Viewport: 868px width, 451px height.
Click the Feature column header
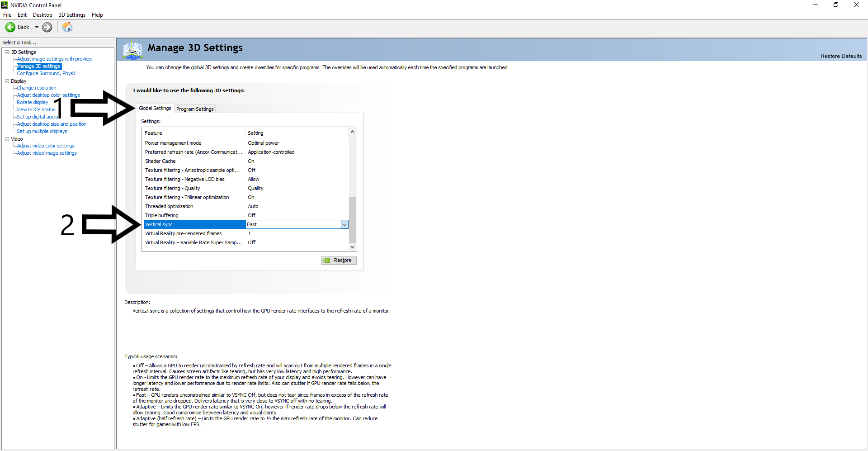pos(193,133)
